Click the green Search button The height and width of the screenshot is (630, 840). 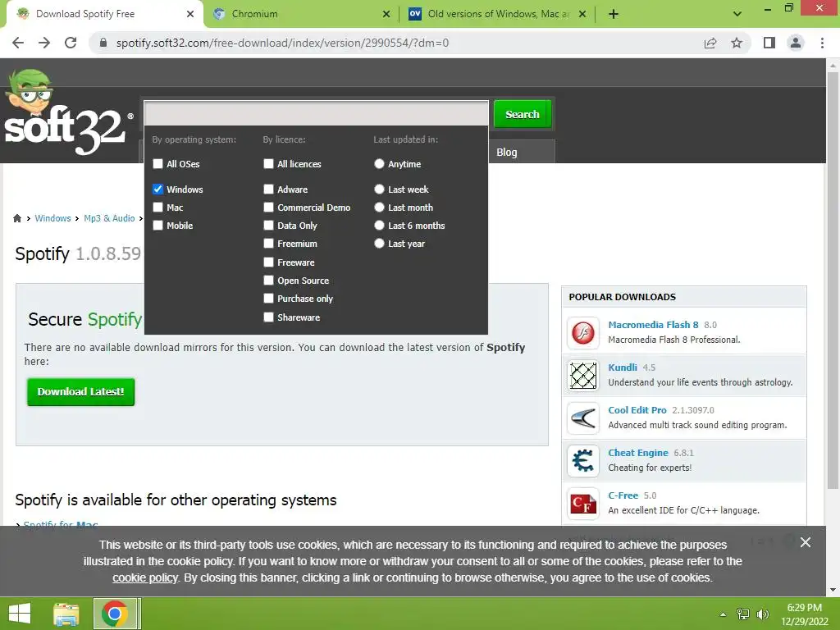pyautogui.click(x=523, y=114)
